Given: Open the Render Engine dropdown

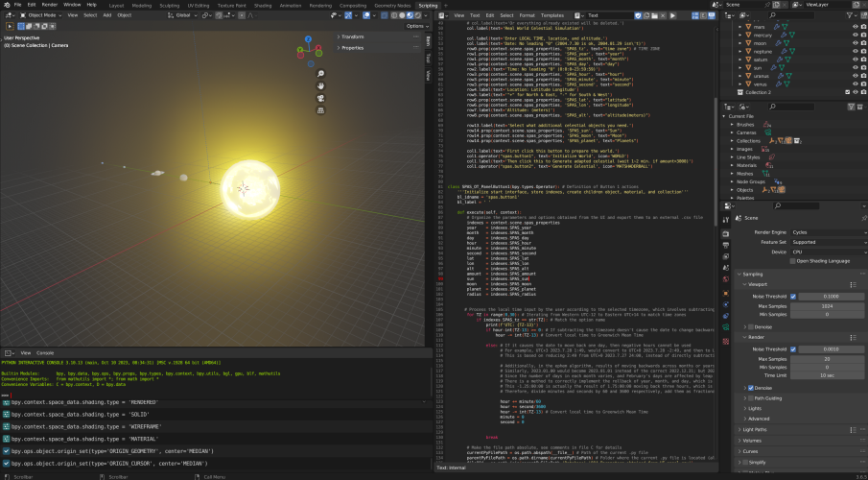Looking at the screenshot, I should pos(827,232).
